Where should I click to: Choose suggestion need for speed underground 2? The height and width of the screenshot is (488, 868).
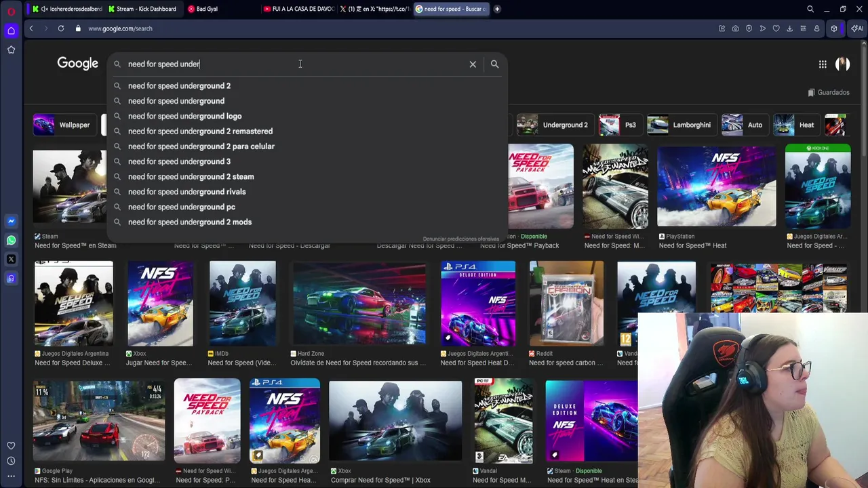click(x=307, y=86)
